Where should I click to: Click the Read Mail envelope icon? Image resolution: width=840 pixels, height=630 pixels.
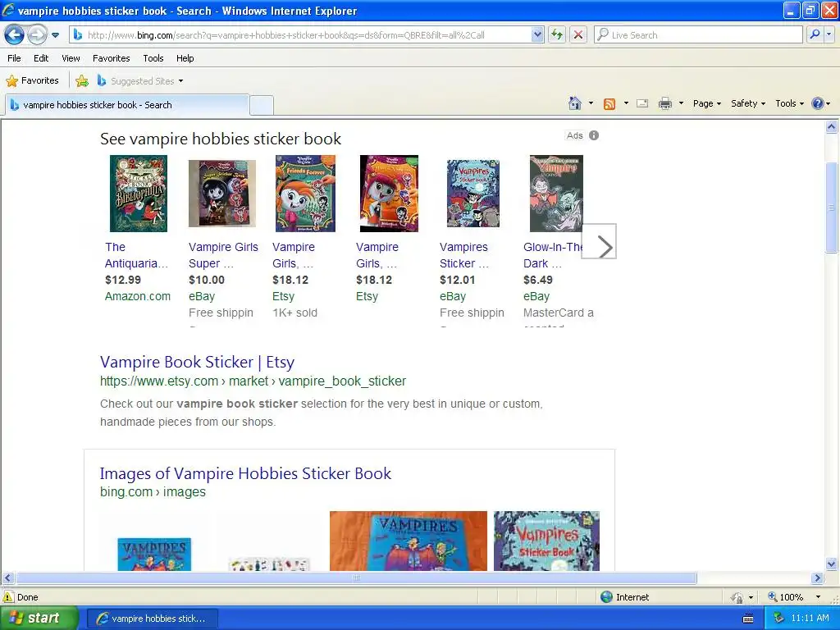[x=642, y=104]
